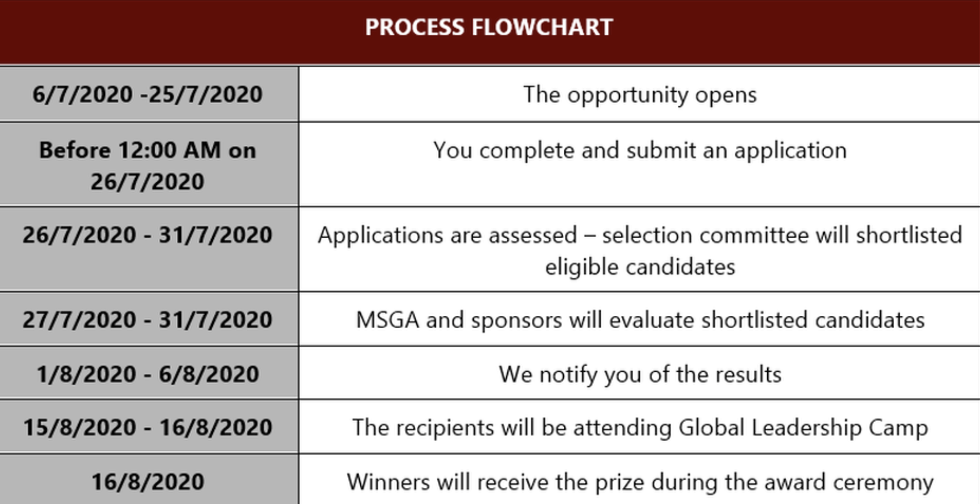Select the 'Applications are assessed' text line
This screenshot has width=980, height=504.
click(x=640, y=235)
